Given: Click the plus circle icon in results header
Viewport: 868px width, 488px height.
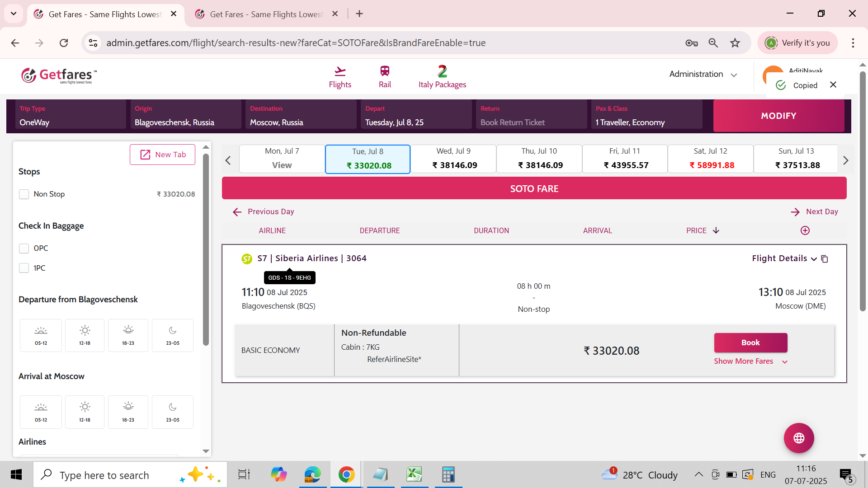Looking at the screenshot, I should (805, 230).
